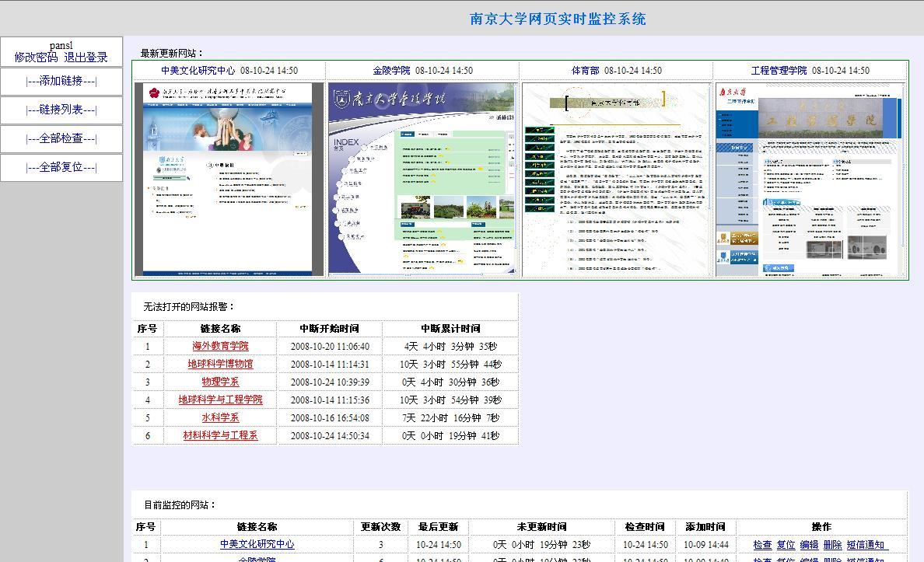Open the 链接列表 menu item
Screen dimensions: 924x562
tap(61, 110)
